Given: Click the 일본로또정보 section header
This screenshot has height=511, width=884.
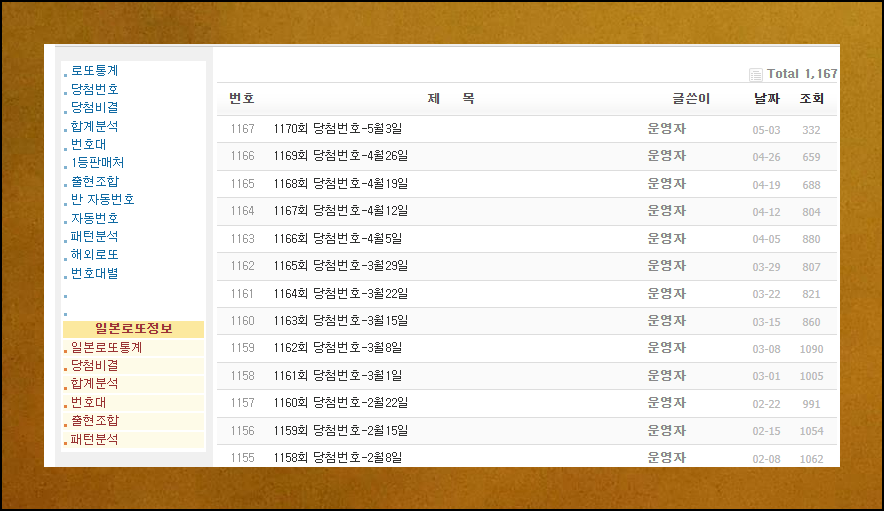Looking at the screenshot, I should click(134, 328).
